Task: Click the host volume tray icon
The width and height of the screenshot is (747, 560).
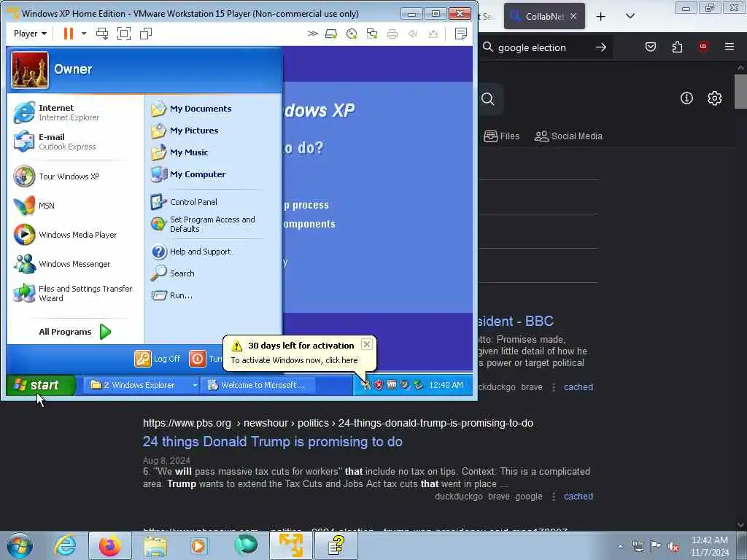Action: [x=673, y=547]
